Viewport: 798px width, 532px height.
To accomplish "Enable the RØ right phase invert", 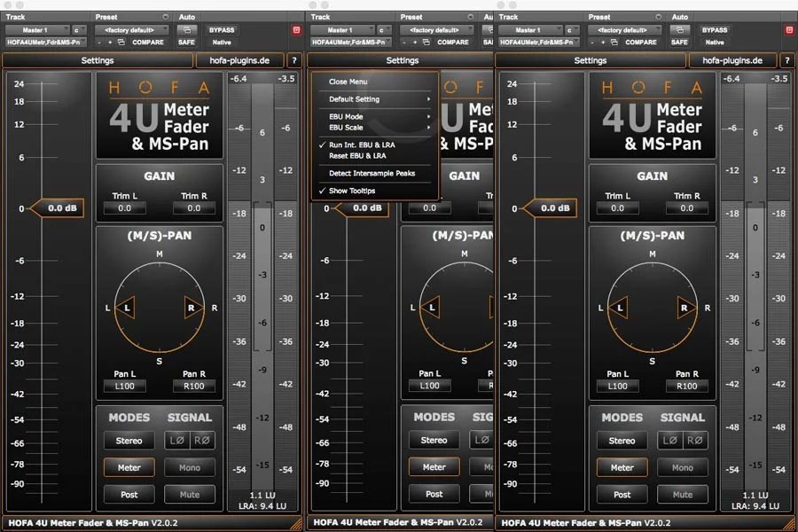I will click(x=202, y=440).
